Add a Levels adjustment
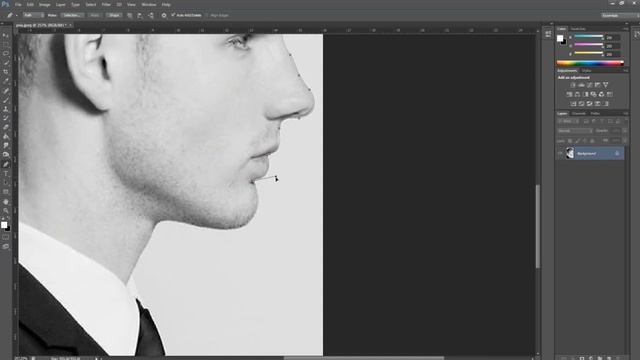 point(581,85)
